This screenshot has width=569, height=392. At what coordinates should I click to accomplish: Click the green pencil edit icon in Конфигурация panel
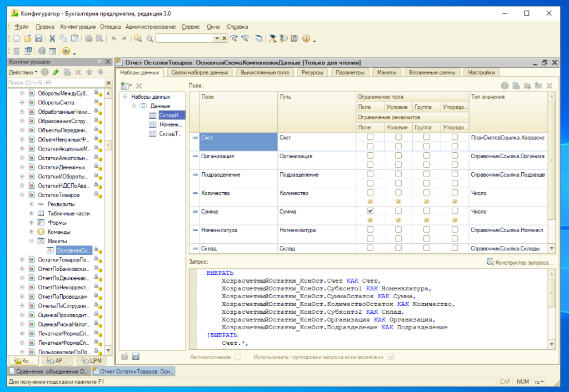tap(56, 72)
